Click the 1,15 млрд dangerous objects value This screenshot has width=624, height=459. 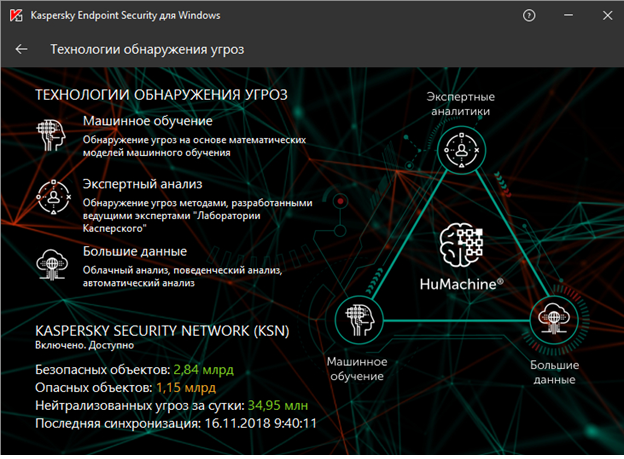[186, 387]
